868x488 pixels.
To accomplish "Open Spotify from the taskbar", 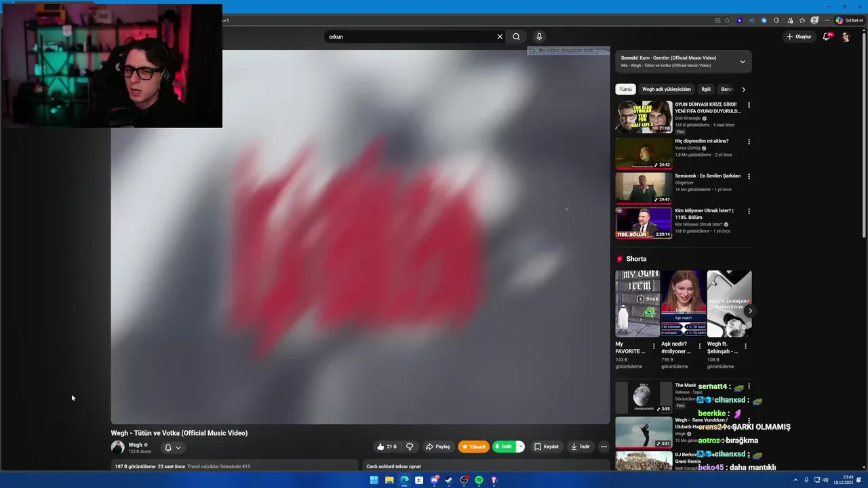I will [x=479, y=480].
